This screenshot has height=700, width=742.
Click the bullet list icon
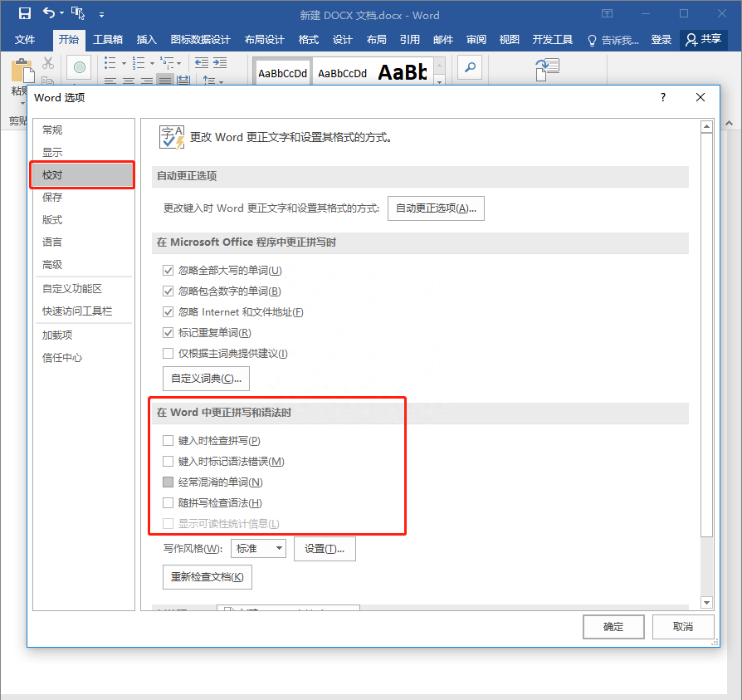[110, 63]
